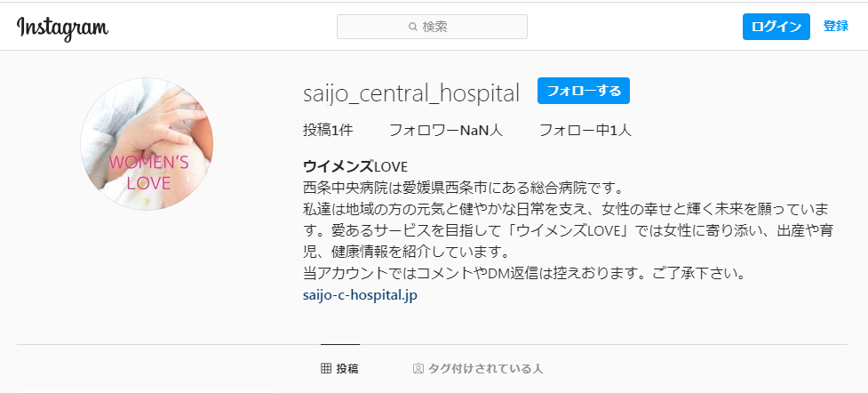
Task: Click the magnifier icon in search box
Action: point(412,27)
